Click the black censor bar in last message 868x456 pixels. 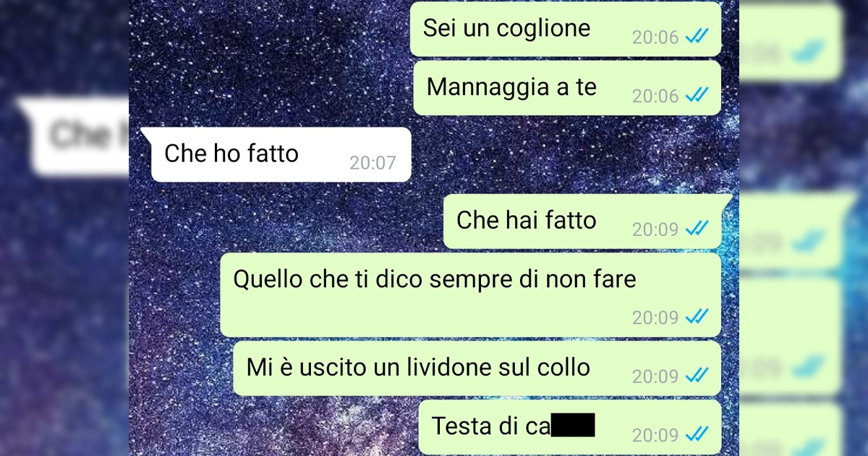[x=573, y=425]
